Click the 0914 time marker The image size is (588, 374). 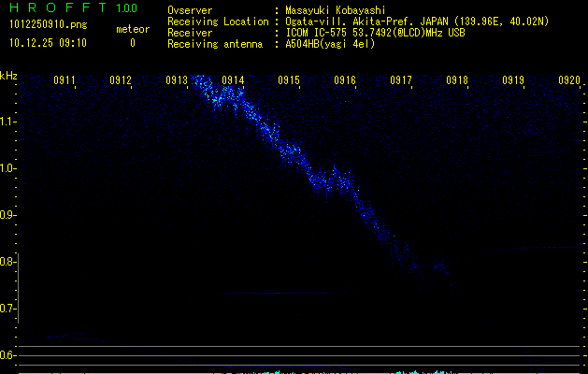point(233,80)
